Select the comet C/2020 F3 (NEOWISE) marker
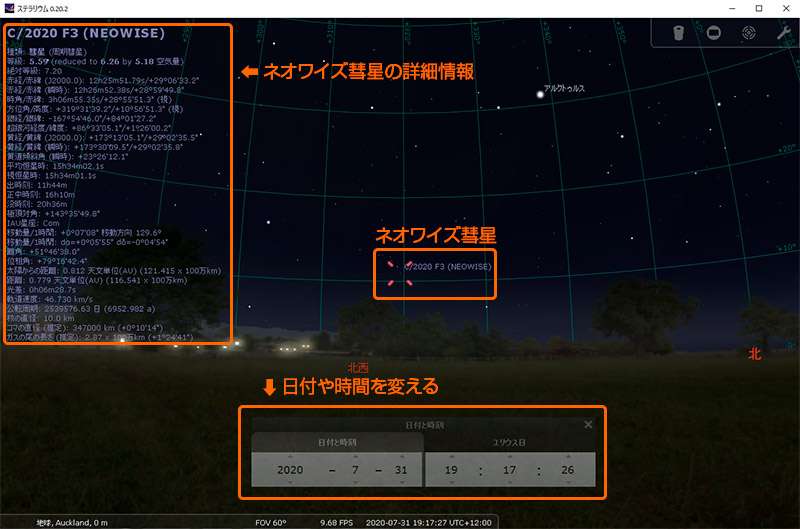 399,273
